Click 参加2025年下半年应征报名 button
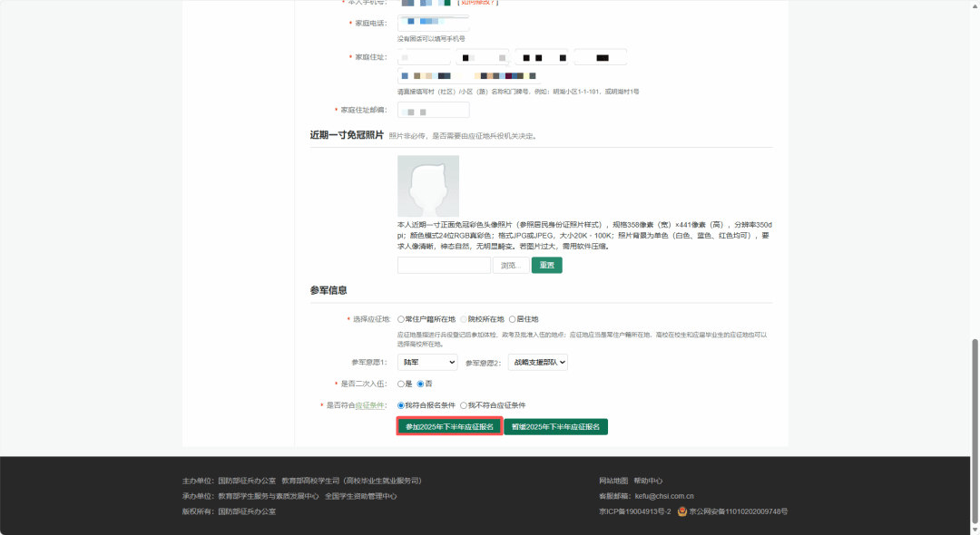980x535 pixels. (449, 426)
